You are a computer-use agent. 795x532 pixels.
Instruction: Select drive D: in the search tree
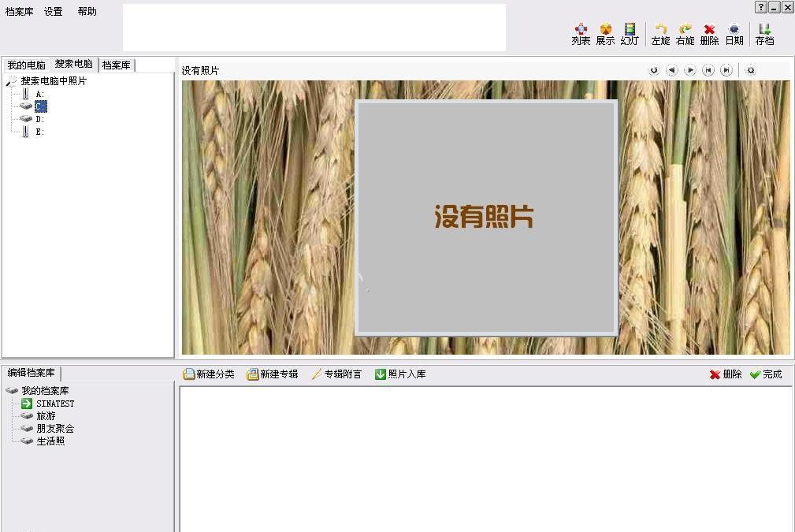(39, 119)
